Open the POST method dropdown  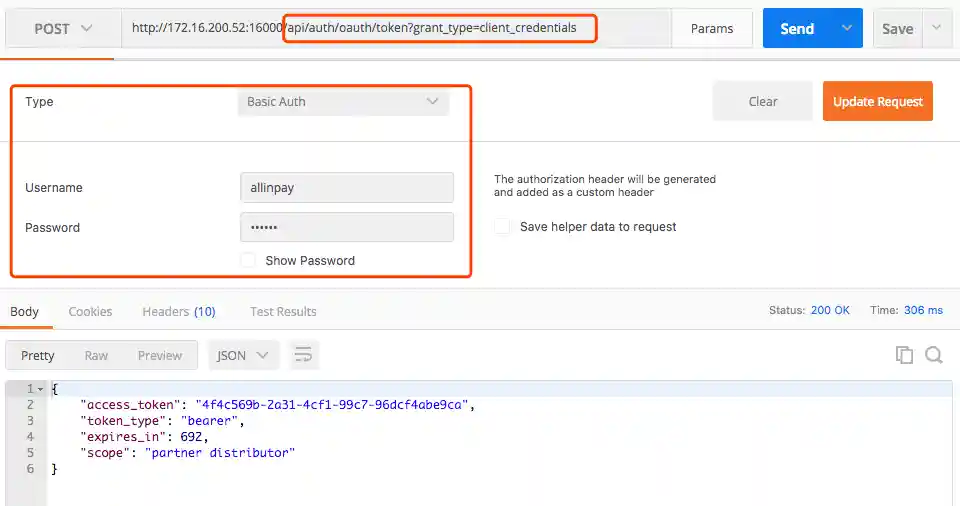(x=63, y=29)
